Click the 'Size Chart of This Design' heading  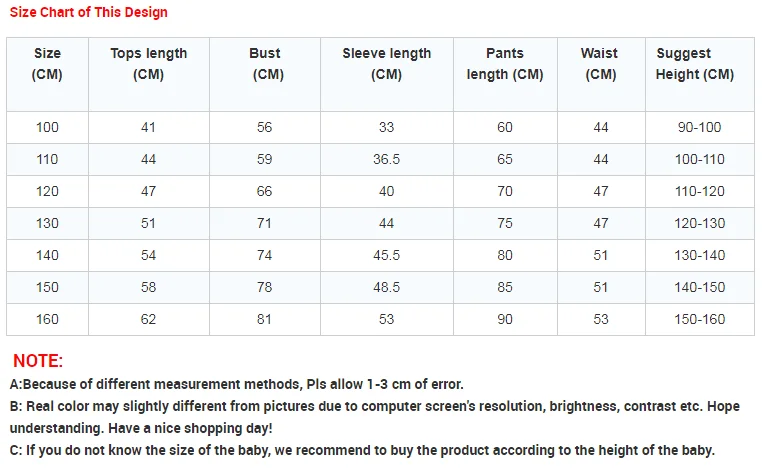tap(88, 13)
